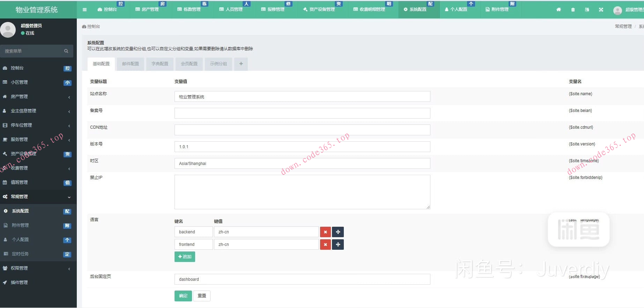Click the 重置 reset button
The width and height of the screenshot is (644, 308).
pos(202,296)
